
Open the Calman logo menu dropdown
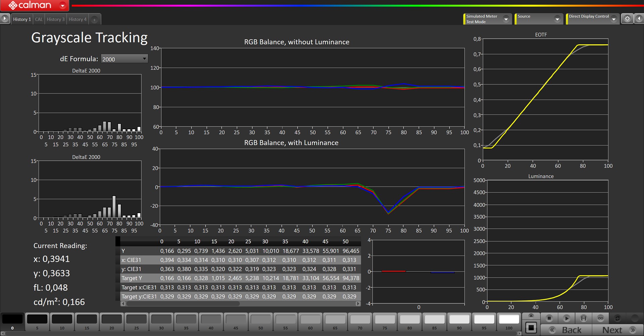62,5
